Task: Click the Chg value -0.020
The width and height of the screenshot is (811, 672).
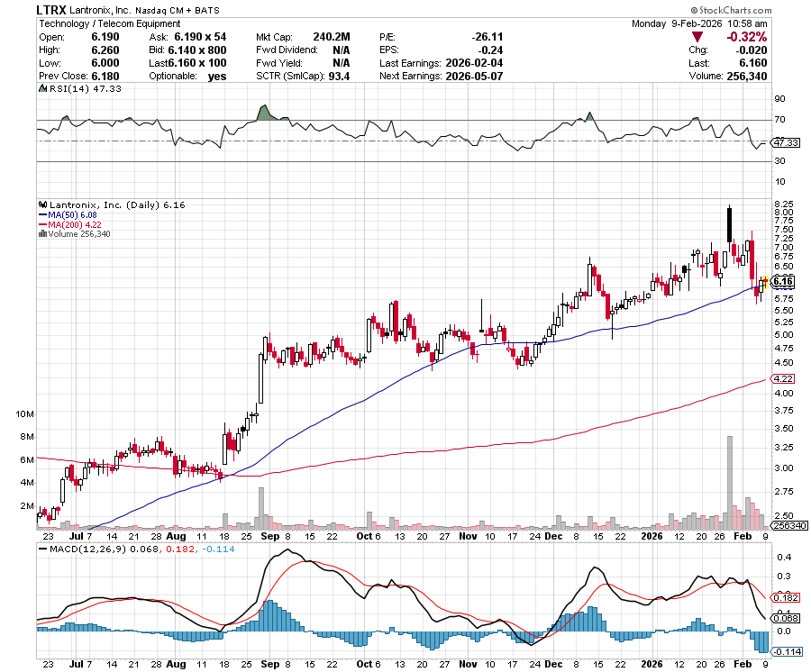Action: coord(752,50)
